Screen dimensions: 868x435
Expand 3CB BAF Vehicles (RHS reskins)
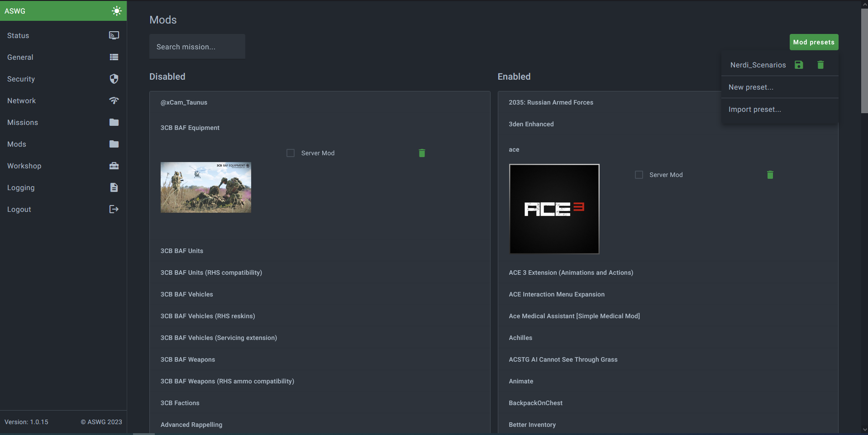(320, 316)
